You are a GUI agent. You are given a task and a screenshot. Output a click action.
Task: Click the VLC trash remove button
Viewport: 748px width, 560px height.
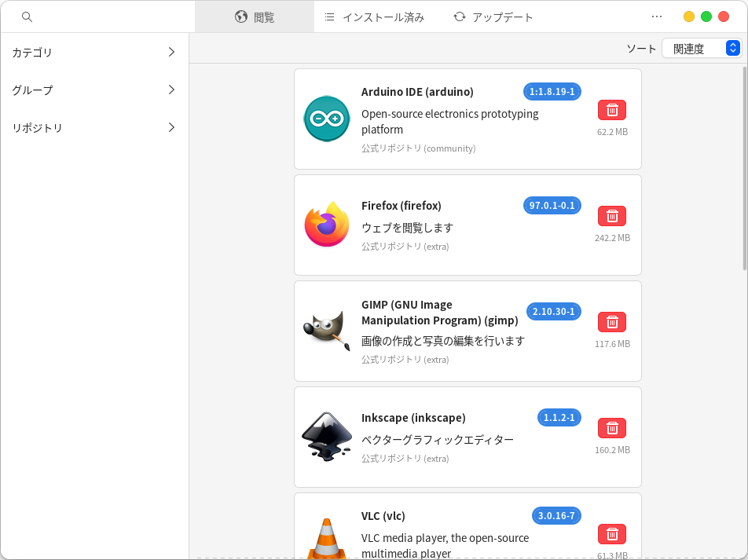pos(612,534)
